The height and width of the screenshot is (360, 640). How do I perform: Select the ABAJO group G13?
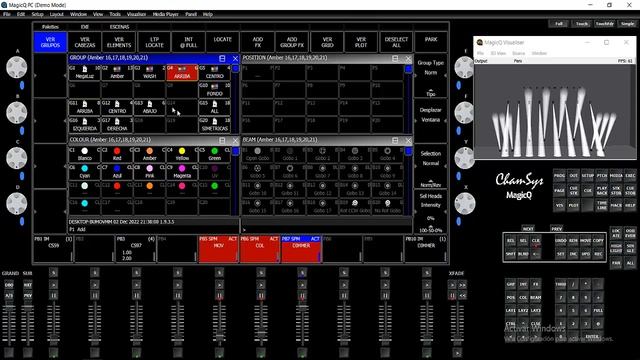[150, 107]
